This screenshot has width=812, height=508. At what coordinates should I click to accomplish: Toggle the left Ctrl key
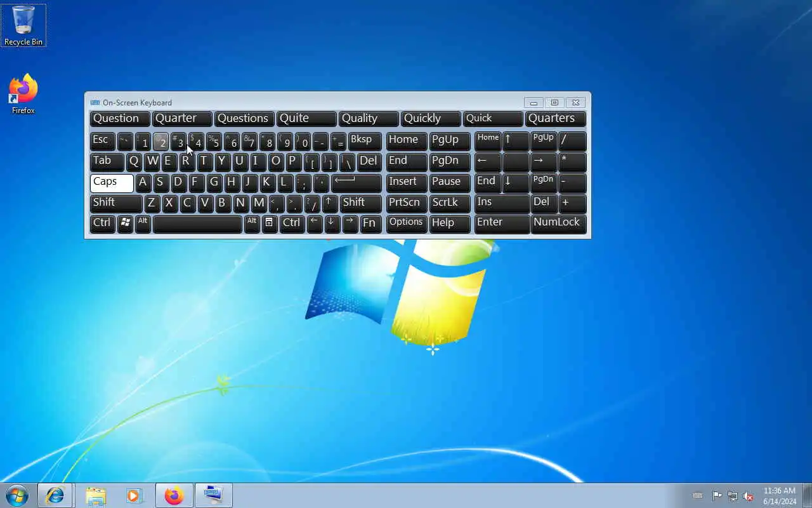103,224
